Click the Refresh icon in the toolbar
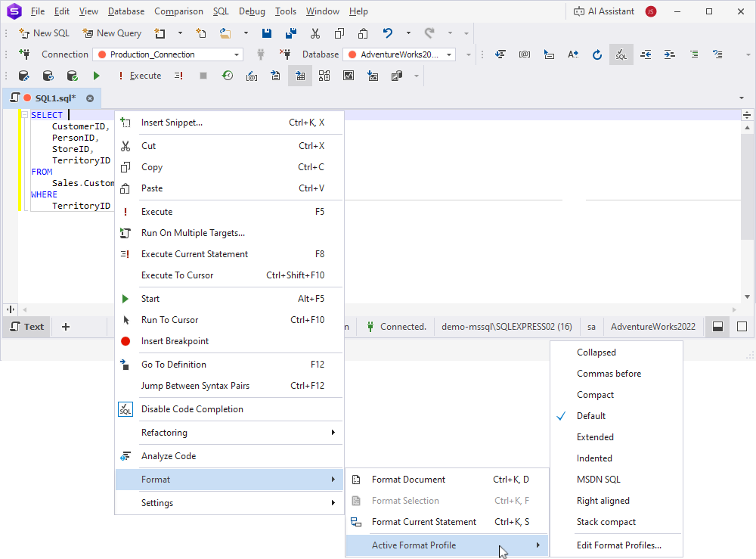Image resolution: width=756 pixels, height=559 pixels. [596, 54]
